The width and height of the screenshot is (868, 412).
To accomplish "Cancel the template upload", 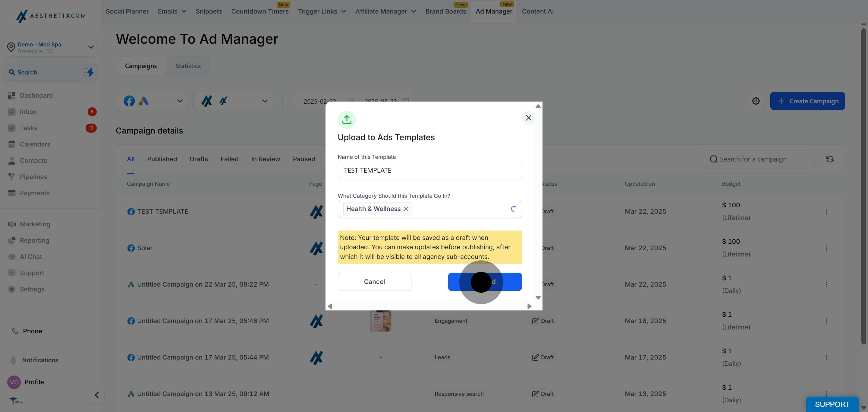I will [x=374, y=281].
